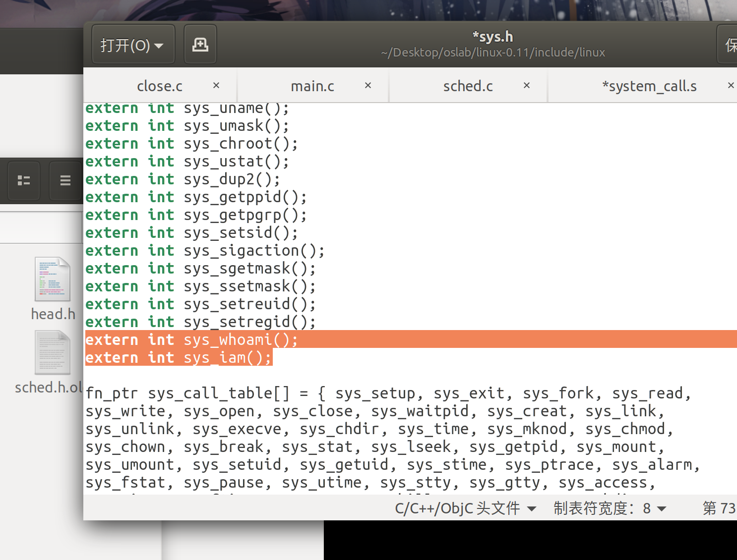737x560 pixels.
Task: Place cursor on sys_whoami declaration line
Action: pyautogui.click(x=191, y=339)
